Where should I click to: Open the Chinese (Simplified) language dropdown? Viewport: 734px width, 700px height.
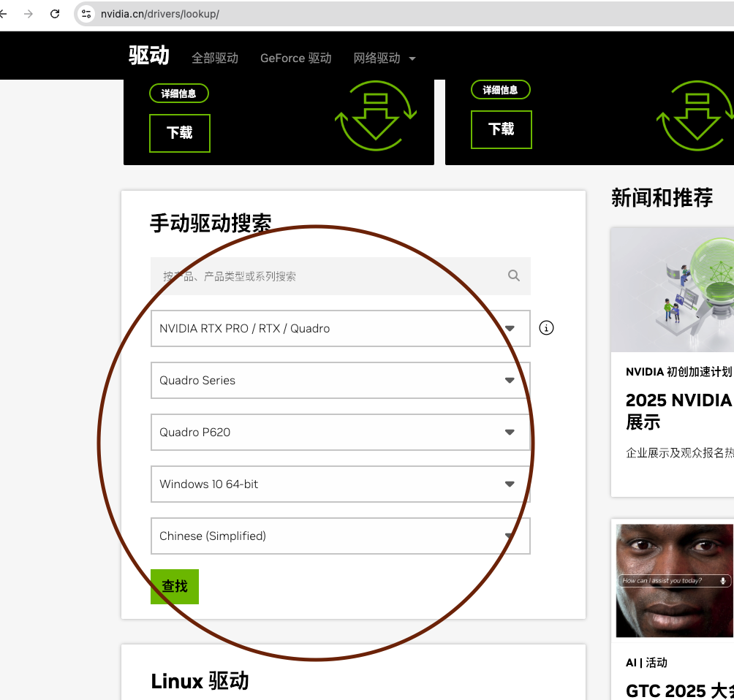click(x=341, y=536)
